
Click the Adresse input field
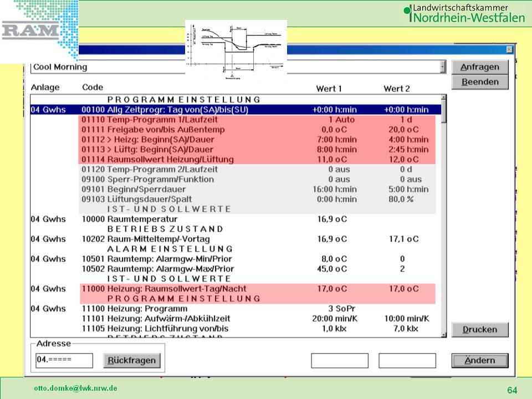[x=64, y=361]
